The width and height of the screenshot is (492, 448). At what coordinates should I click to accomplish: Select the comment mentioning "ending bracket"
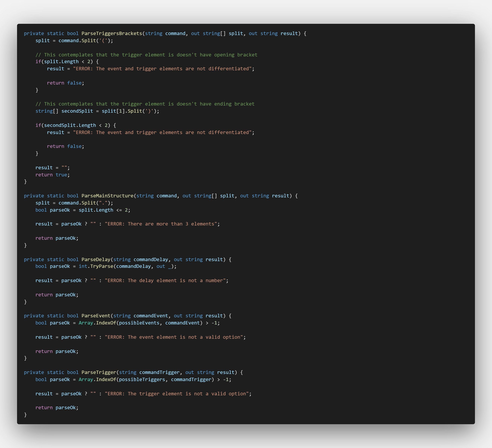coord(145,104)
